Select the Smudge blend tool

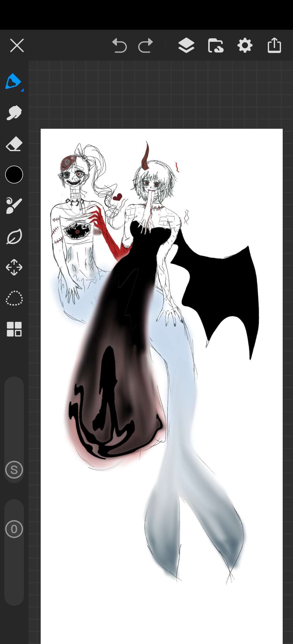click(x=14, y=112)
